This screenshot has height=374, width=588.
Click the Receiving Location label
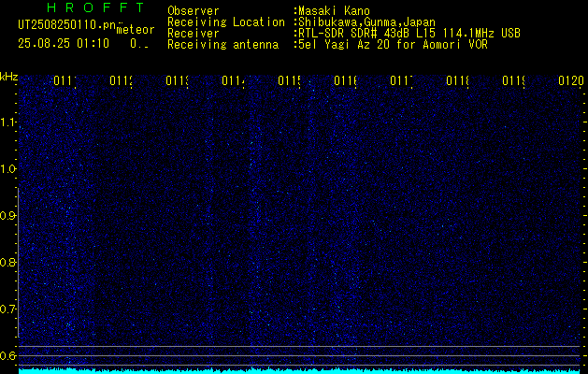coord(226,22)
